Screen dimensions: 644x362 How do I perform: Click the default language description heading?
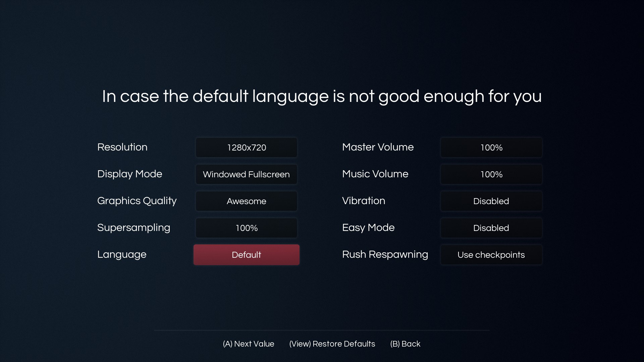(x=322, y=97)
